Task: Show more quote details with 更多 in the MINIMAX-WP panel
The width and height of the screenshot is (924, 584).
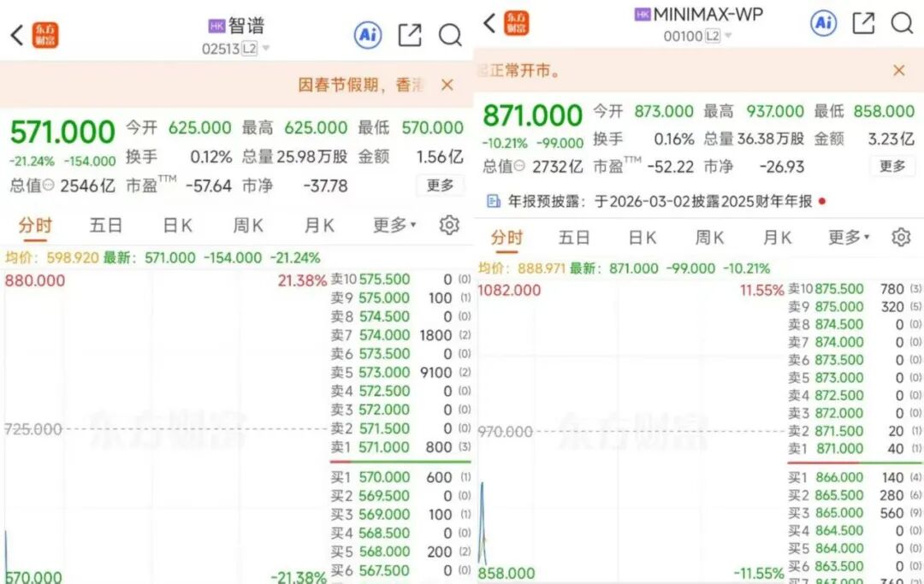Action: 892,167
